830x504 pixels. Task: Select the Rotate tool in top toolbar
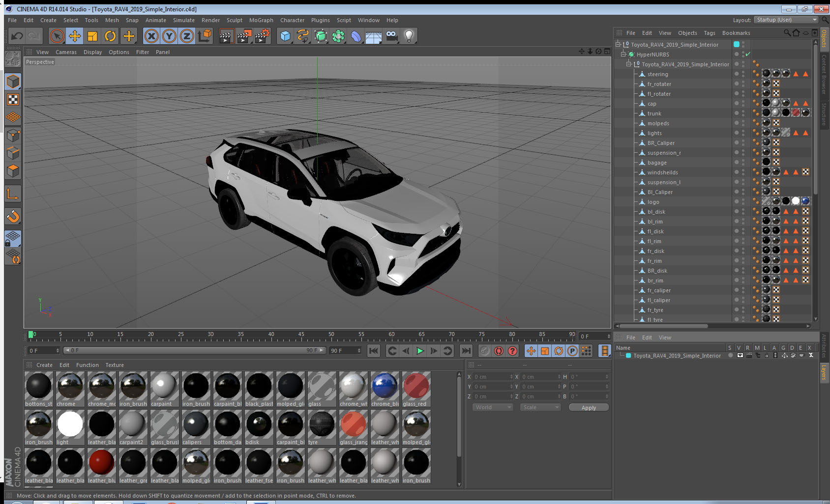(x=110, y=36)
